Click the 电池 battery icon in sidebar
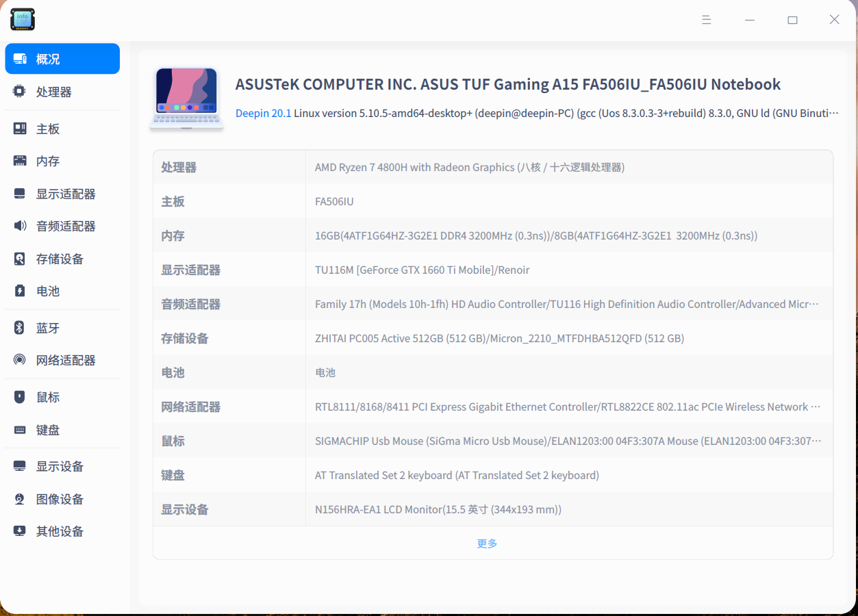Image resolution: width=858 pixels, height=616 pixels. pyautogui.click(x=20, y=291)
